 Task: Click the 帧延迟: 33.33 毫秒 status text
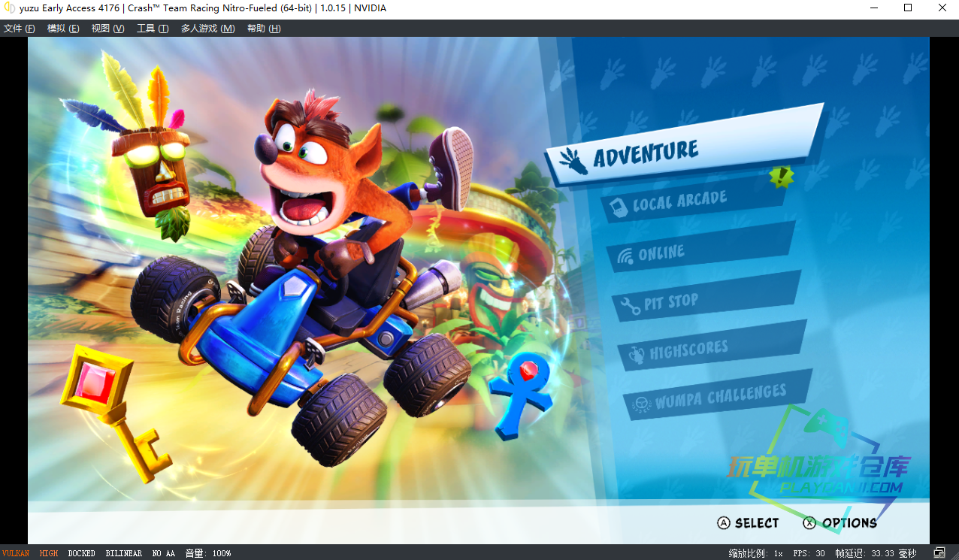(876, 553)
